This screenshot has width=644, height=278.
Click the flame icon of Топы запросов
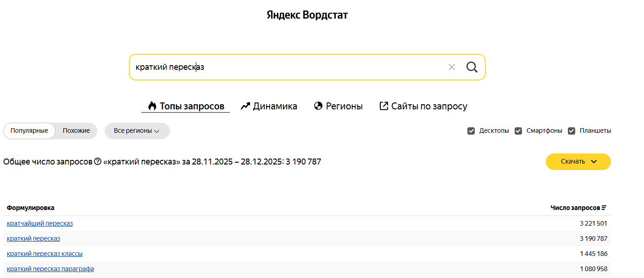152,106
